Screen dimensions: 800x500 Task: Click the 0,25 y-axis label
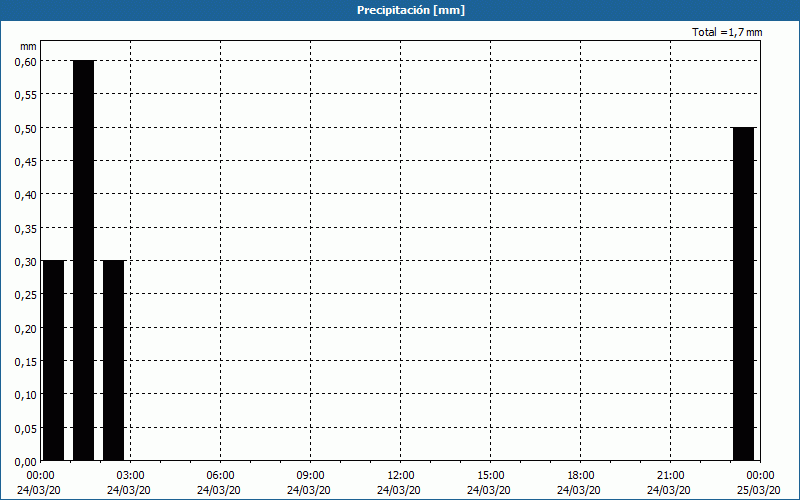pos(26,295)
